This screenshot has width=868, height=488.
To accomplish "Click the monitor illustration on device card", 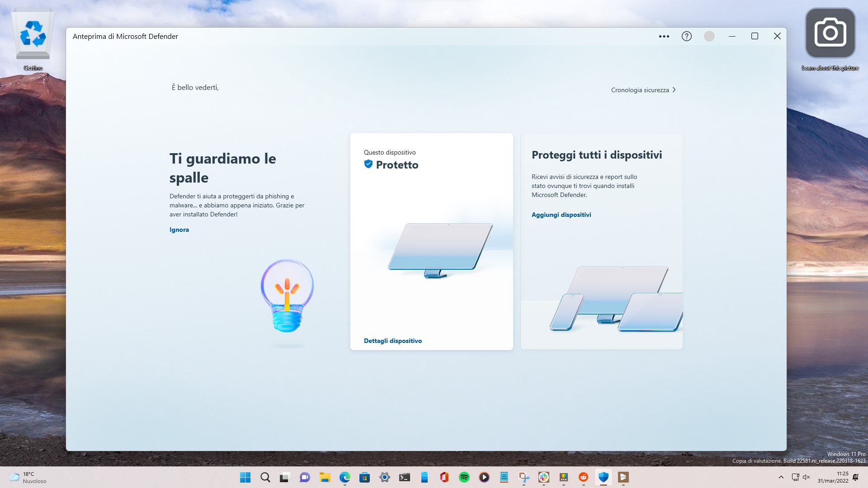I will (x=440, y=250).
